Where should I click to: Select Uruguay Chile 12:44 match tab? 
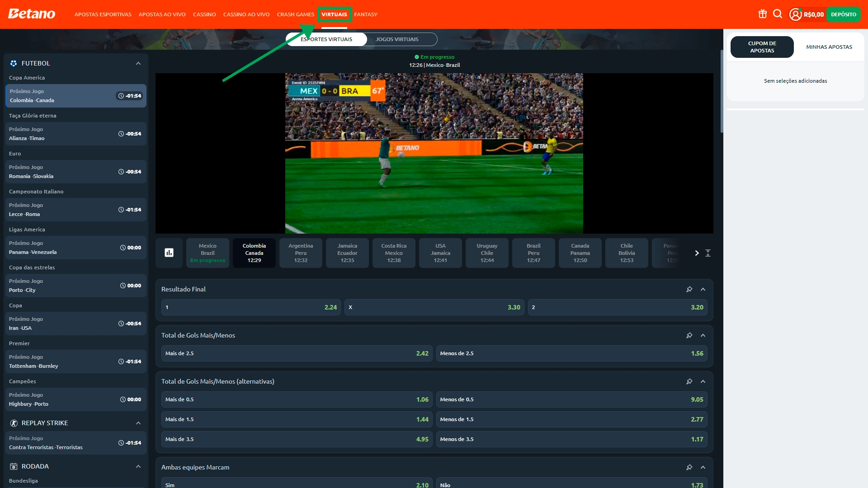(487, 253)
